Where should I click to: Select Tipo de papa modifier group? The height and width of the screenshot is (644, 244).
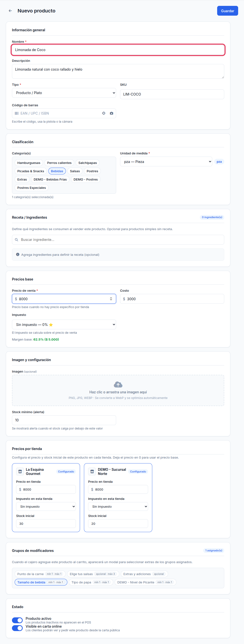[x=91, y=582]
